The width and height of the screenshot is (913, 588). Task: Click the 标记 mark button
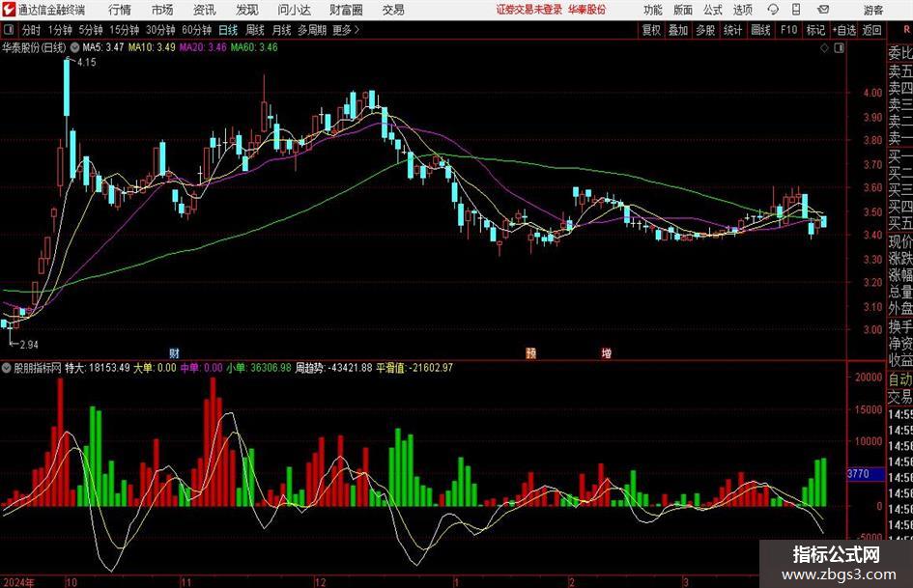(815, 30)
